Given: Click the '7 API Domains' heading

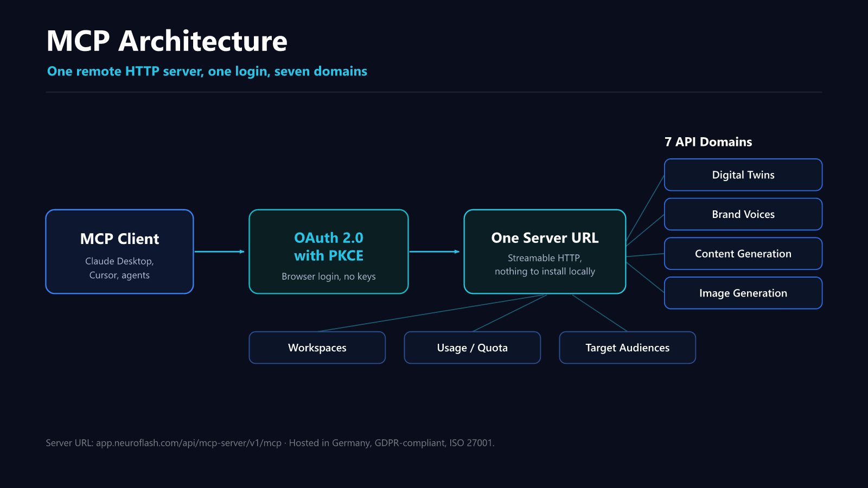Looking at the screenshot, I should (708, 142).
